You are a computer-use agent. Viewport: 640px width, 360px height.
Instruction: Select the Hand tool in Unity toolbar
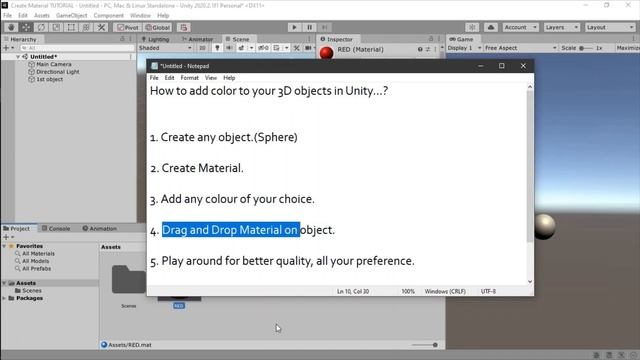click(x=11, y=27)
